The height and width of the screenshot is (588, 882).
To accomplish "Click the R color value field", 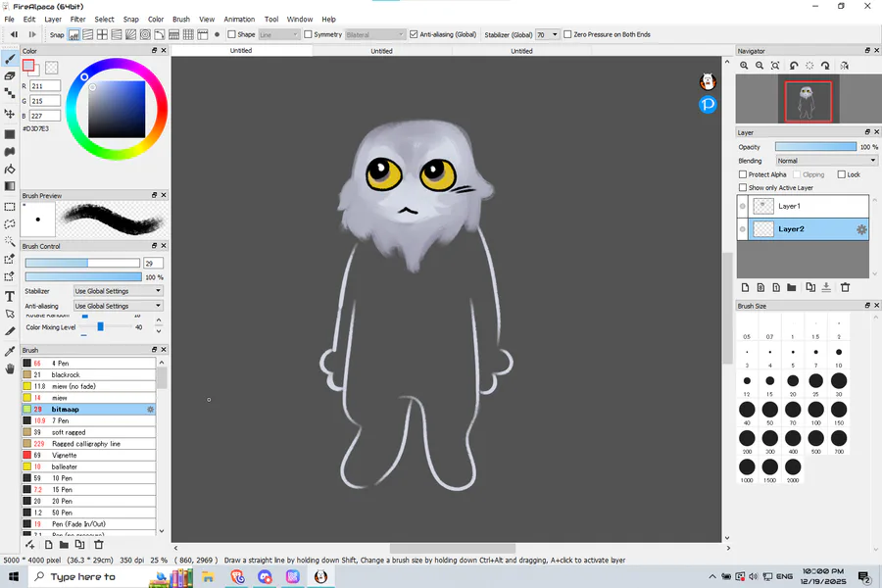I will [45, 86].
